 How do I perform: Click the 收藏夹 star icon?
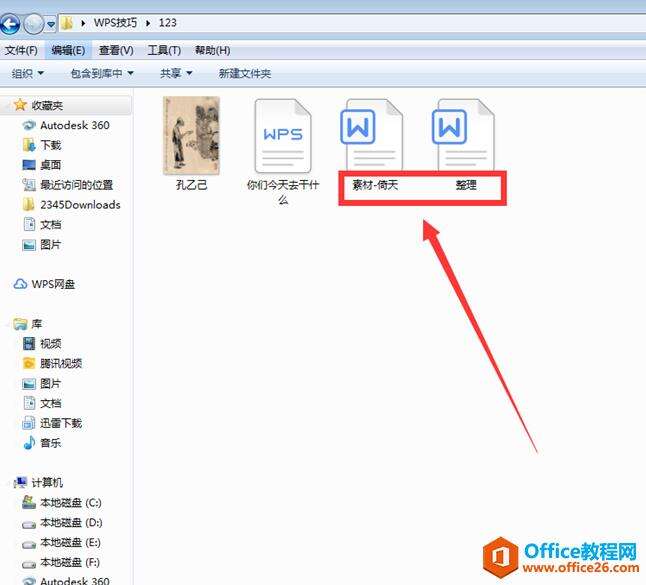click(x=20, y=105)
